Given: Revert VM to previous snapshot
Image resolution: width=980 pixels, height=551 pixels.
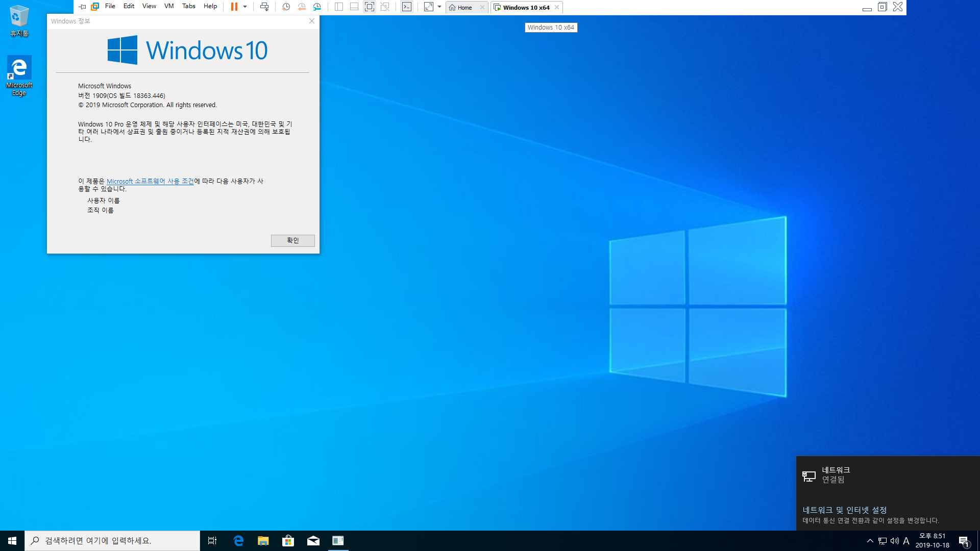Looking at the screenshot, I should click(x=302, y=7).
